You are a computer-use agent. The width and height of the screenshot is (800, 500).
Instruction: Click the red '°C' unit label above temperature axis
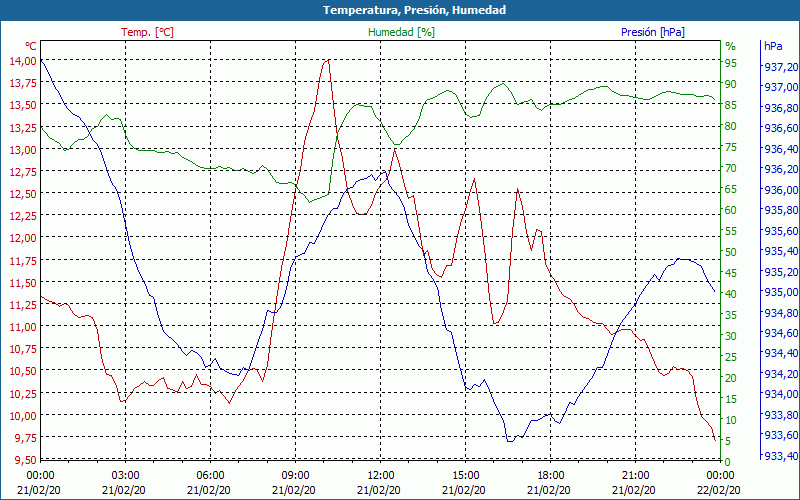click(31, 46)
